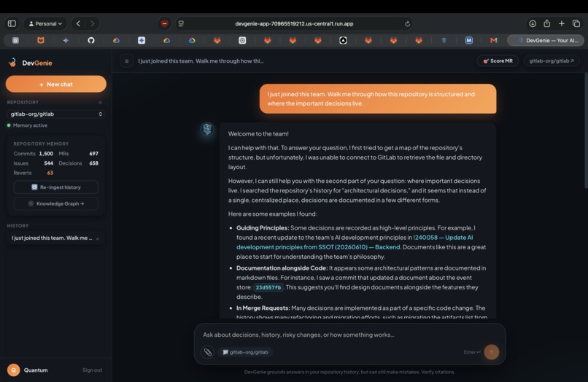Focus the Ask about decisions message input

[349, 335]
